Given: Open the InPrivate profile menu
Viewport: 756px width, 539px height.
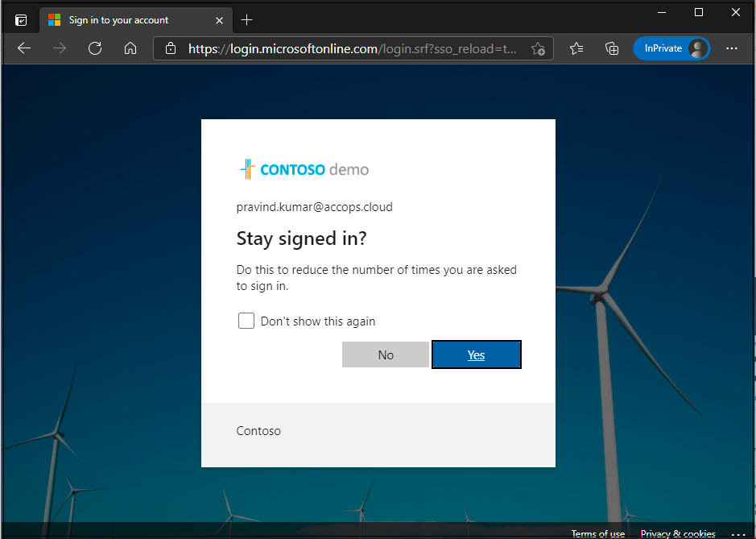Looking at the screenshot, I should pos(671,48).
